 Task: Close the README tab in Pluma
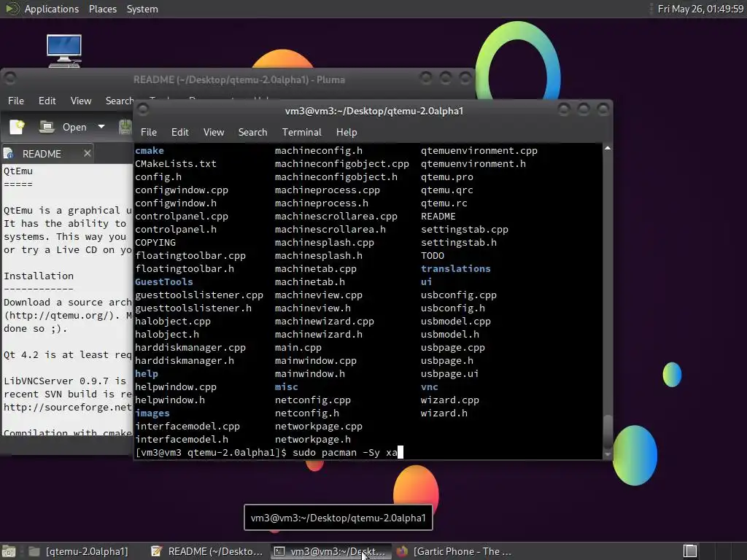(88, 153)
